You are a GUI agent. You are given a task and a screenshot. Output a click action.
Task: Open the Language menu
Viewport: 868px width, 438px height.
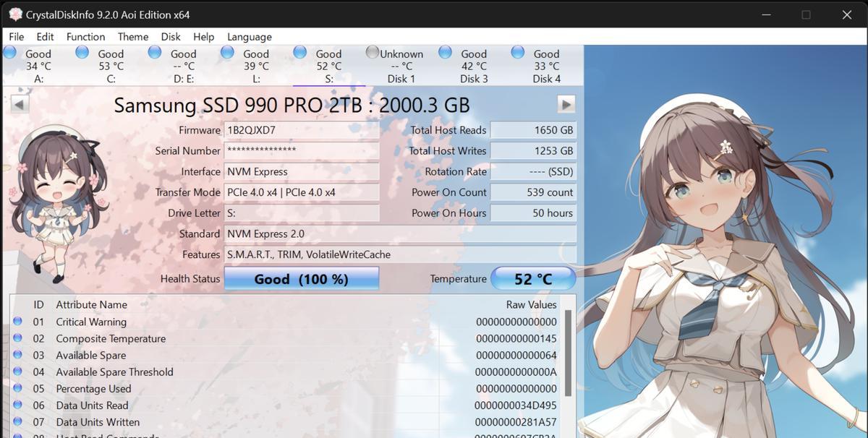(x=250, y=37)
